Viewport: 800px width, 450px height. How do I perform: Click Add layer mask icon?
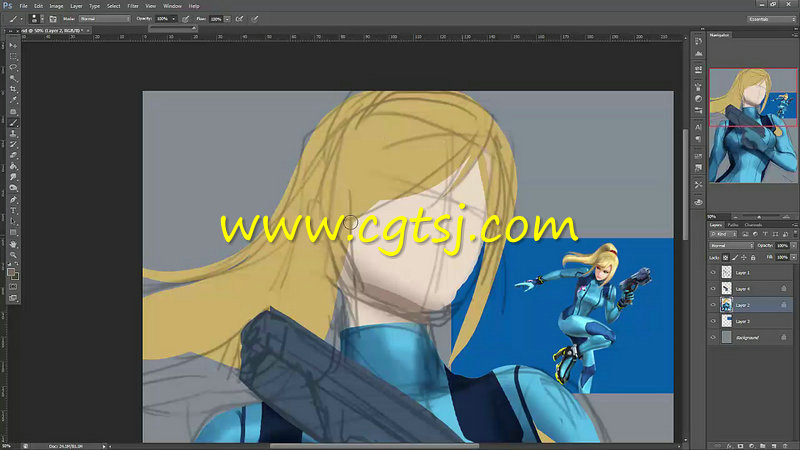click(x=740, y=446)
